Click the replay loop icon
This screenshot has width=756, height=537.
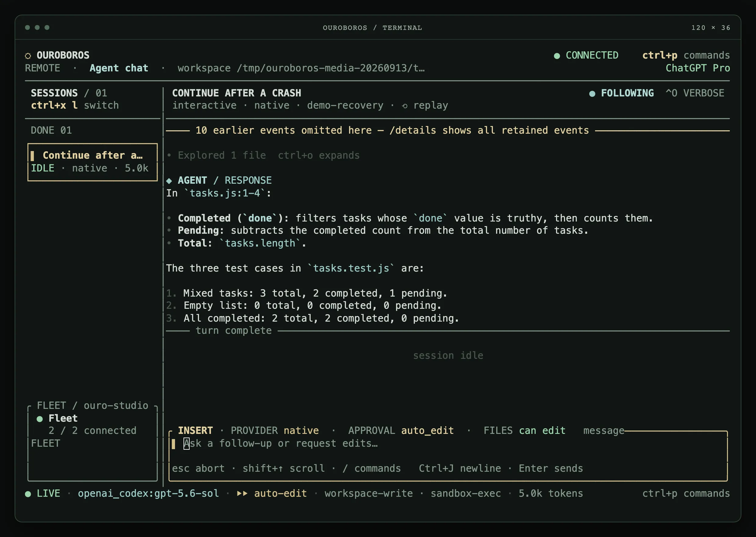405,106
